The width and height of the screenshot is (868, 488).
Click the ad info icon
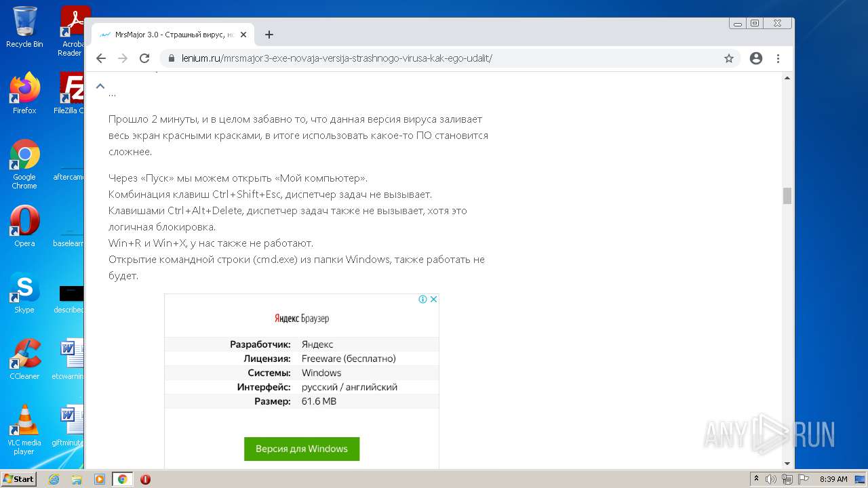(422, 299)
